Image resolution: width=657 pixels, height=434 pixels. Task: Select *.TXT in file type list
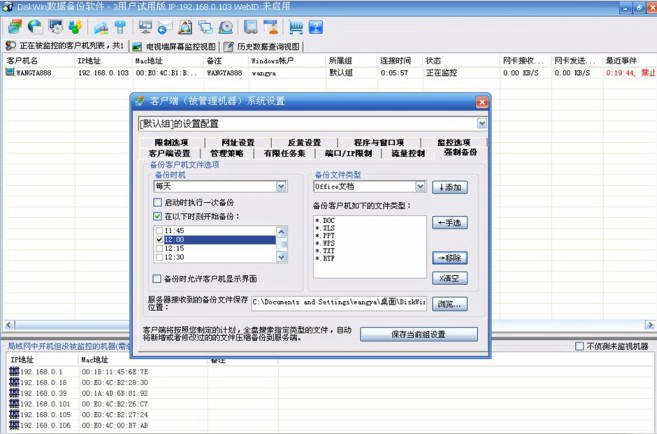pos(325,251)
